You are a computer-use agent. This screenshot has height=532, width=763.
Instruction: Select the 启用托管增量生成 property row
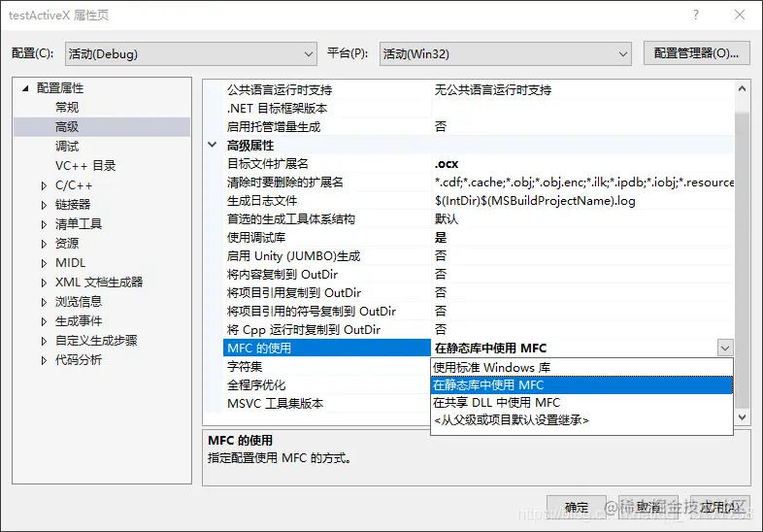click(x=479, y=127)
